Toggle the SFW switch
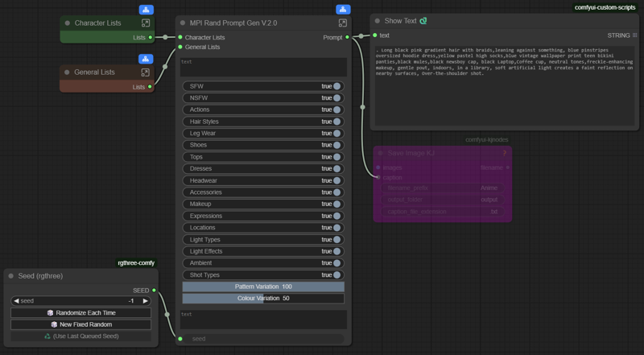Viewport: 644px width, 355px height. 336,86
